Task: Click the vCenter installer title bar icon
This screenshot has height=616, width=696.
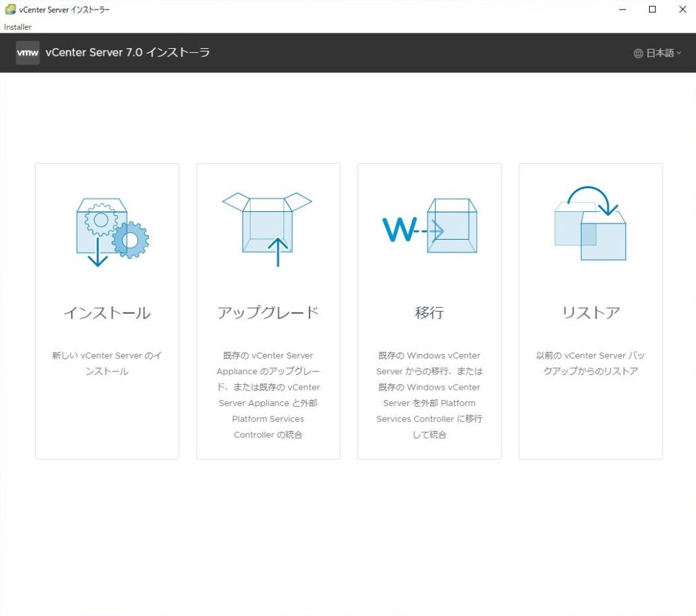Action: (x=10, y=10)
